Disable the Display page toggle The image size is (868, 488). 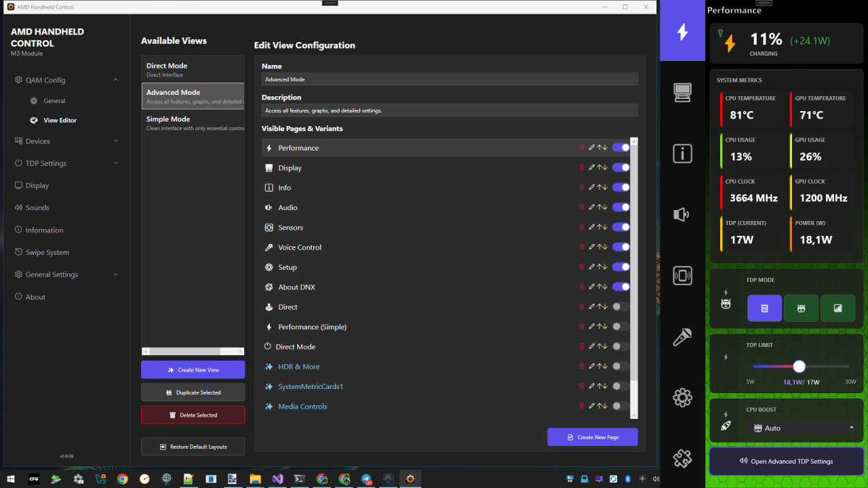[620, 167]
